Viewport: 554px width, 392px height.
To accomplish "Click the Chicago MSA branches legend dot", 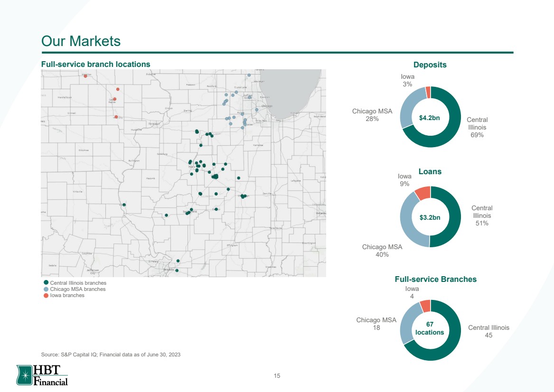I will [x=46, y=289].
